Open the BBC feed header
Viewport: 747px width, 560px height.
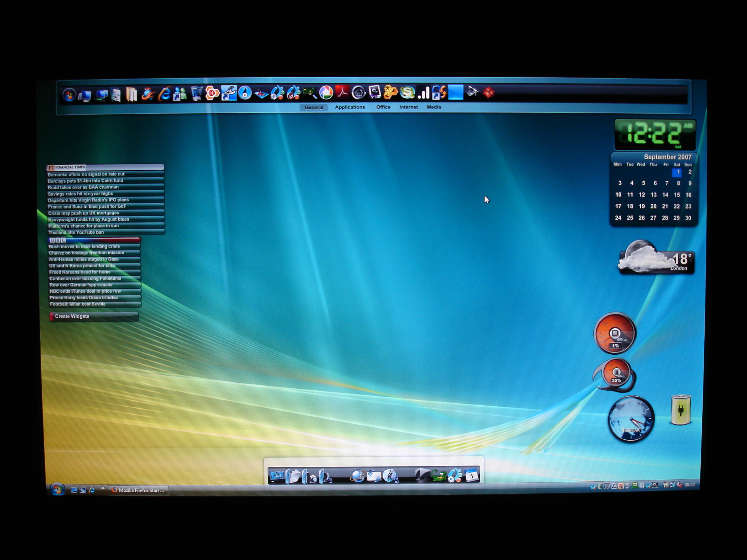click(94, 240)
